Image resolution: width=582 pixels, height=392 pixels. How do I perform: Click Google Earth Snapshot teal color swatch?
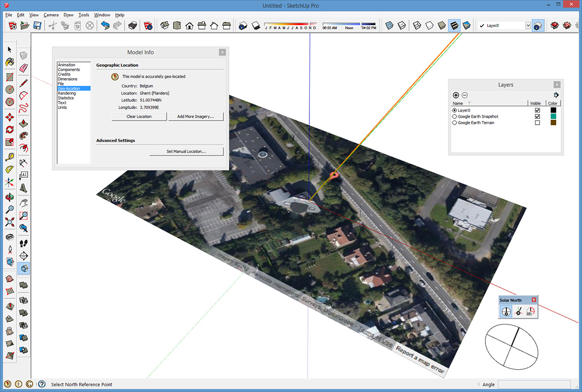coord(553,117)
